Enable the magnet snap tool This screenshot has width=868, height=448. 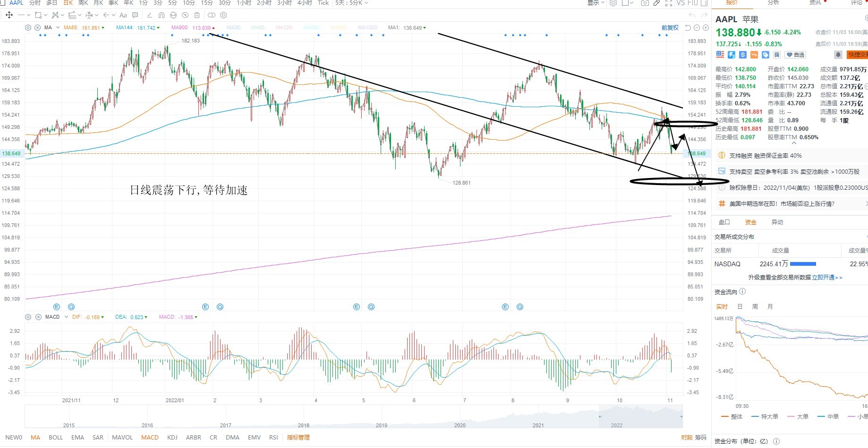(x=162, y=15)
